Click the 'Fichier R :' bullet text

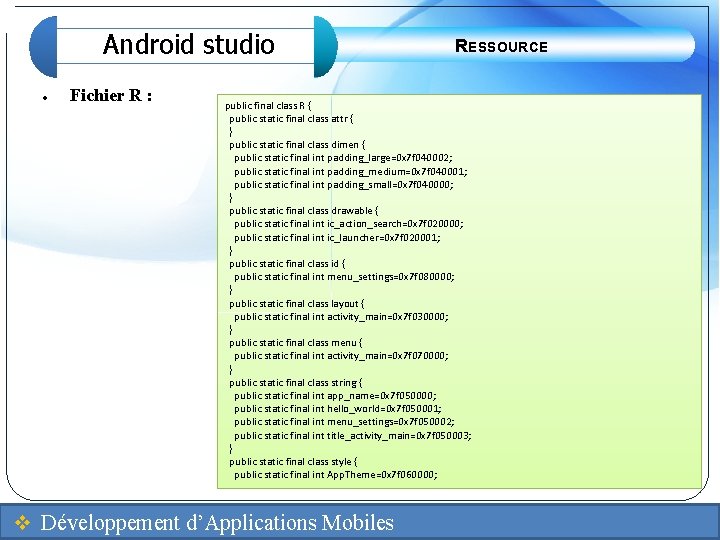pyautogui.click(x=111, y=95)
